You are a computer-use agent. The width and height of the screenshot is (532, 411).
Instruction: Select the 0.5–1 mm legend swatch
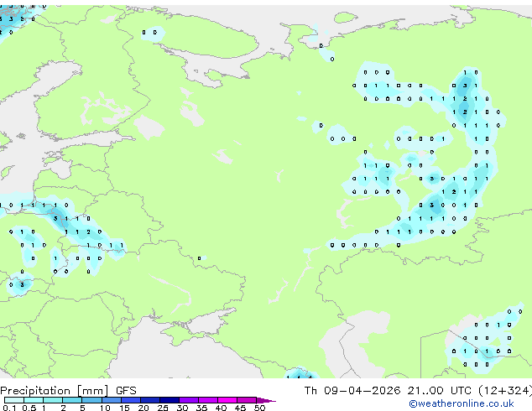click(34, 400)
